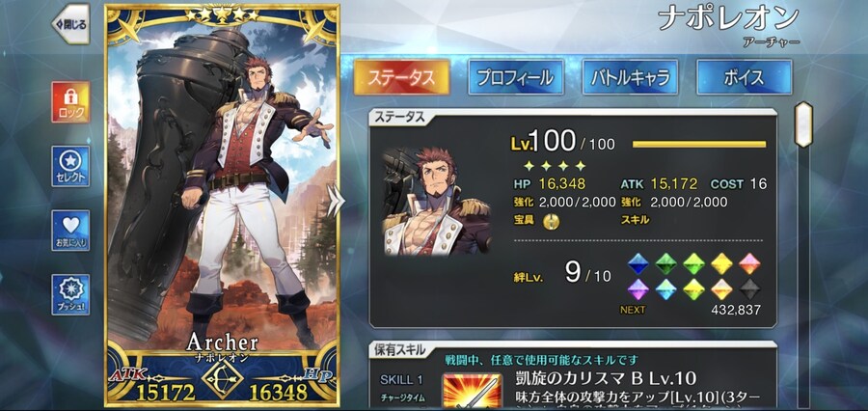Expand card art with double chevron arrow
The image size is (868, 411).
tap(335, 200)
